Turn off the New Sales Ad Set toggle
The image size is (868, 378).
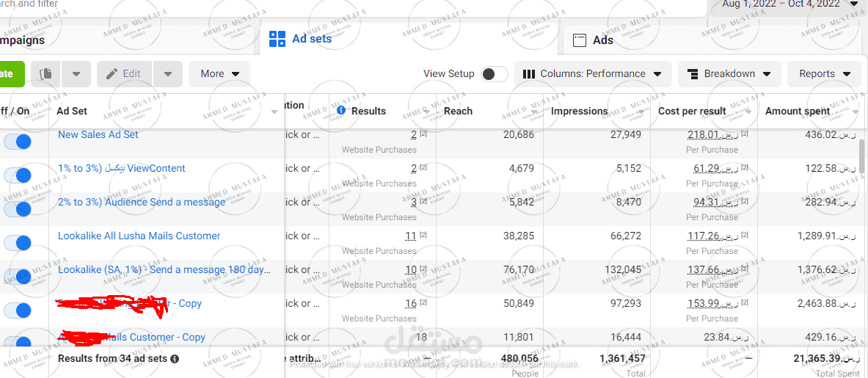pyautogui.click(x=18, y=141)
